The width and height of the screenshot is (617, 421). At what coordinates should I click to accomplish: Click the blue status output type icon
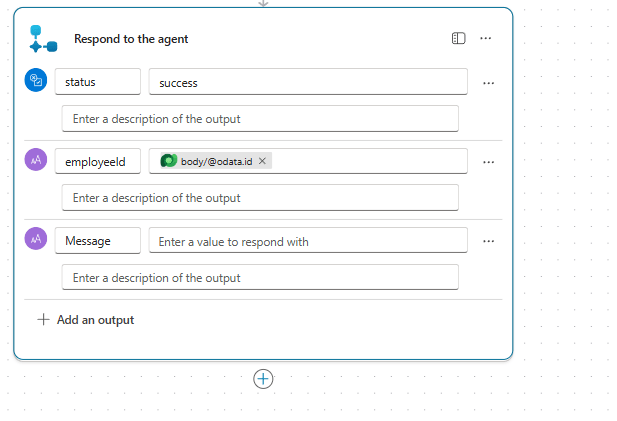pyautogui.click(x=36, y=82)
